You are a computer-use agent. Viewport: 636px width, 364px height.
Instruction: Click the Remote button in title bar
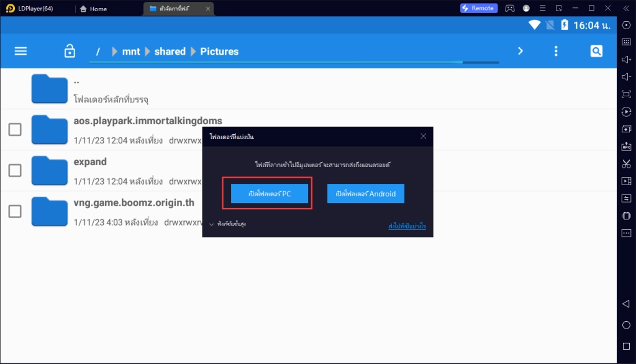[x=478, y=8]
